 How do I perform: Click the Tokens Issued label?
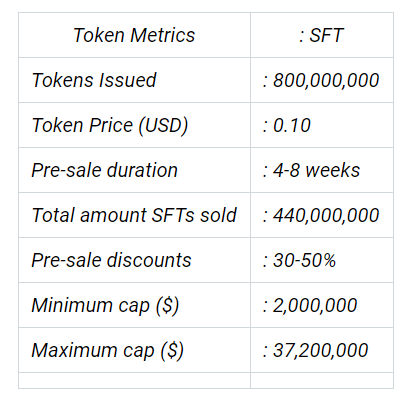[94, 80]
